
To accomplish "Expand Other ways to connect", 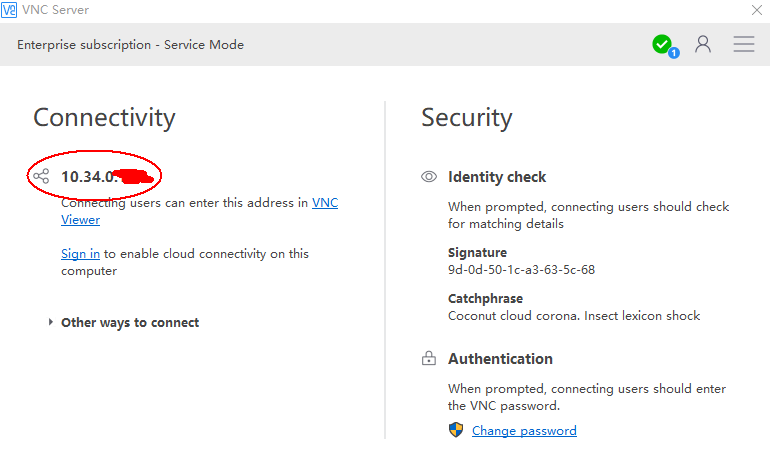I will click(124, 322).
